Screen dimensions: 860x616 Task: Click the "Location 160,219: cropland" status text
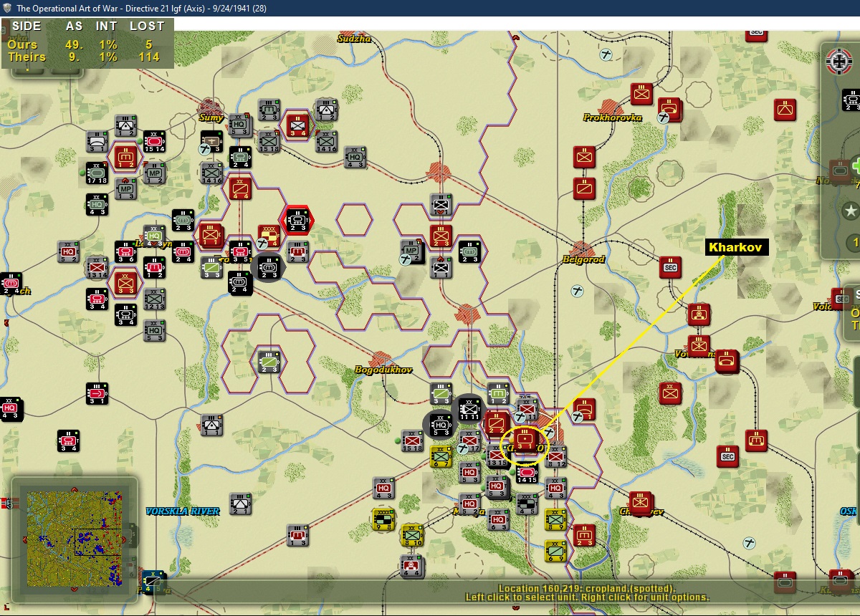587,589
